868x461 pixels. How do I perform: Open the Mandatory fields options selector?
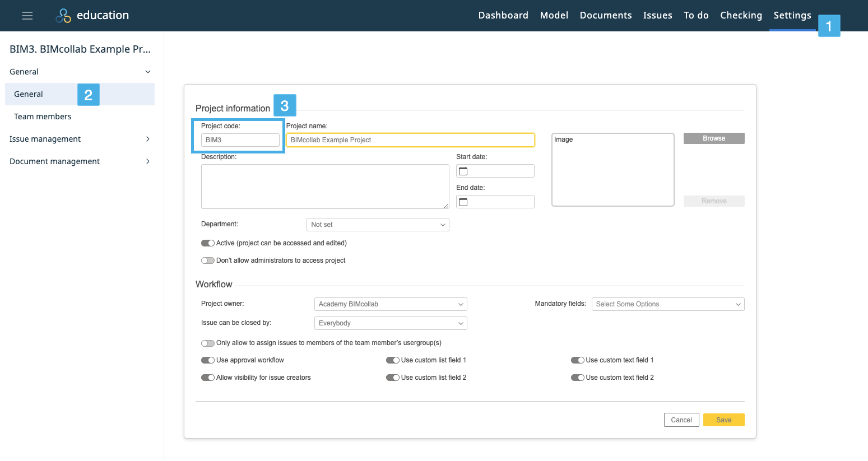pos(668,304)
